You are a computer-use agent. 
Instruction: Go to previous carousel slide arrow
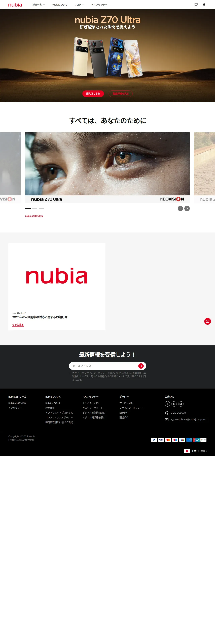(x=180, y=208)
